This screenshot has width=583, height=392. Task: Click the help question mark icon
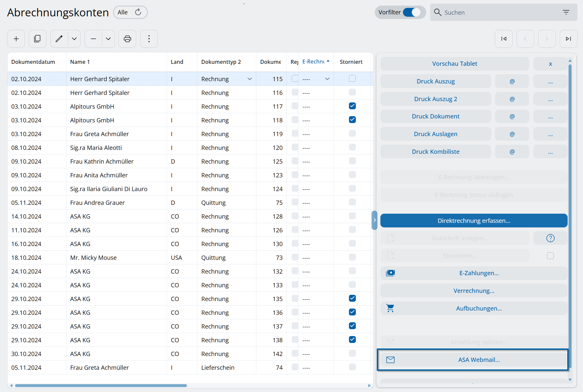[x=550, y=238]
